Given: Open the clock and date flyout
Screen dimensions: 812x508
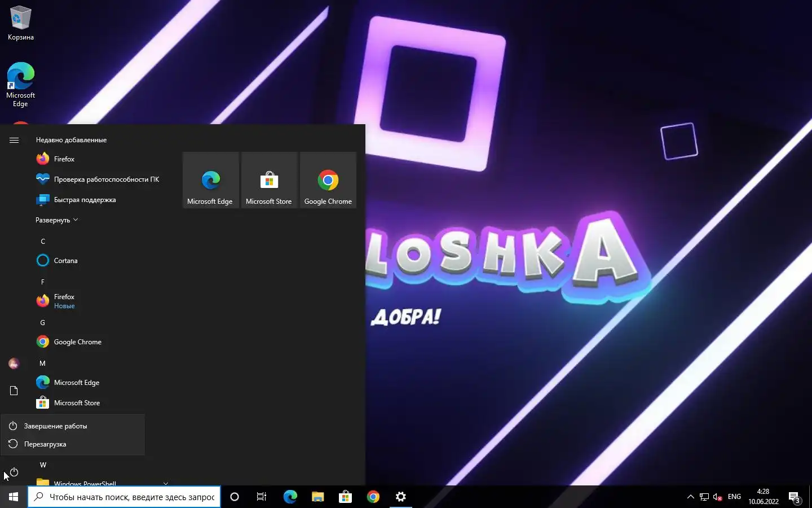Looking at the screenshot, I should click(x=764, y=497).
